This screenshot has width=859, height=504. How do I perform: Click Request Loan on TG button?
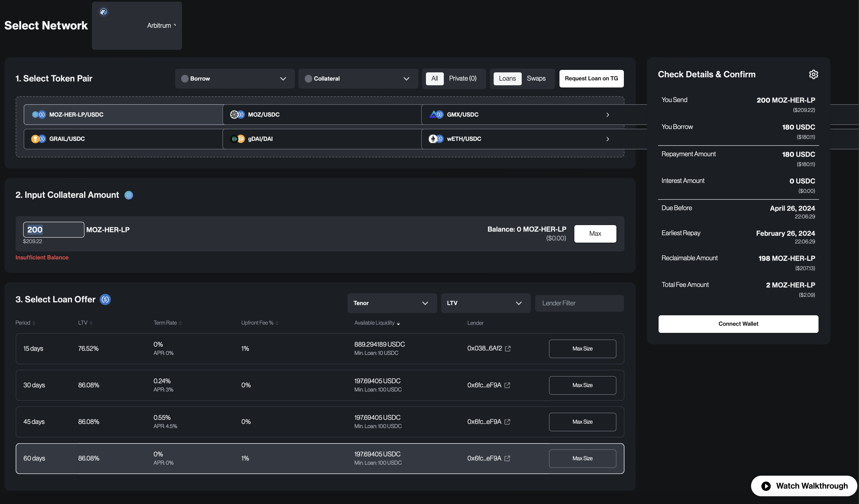tap(591, 79)
